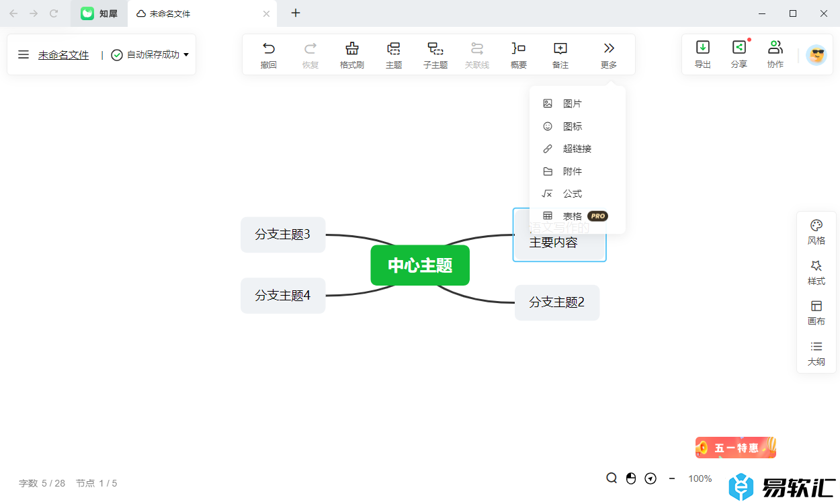Switch to the 知犀 home tab
This screenshot has width=840, height=504.
(99, 13)
